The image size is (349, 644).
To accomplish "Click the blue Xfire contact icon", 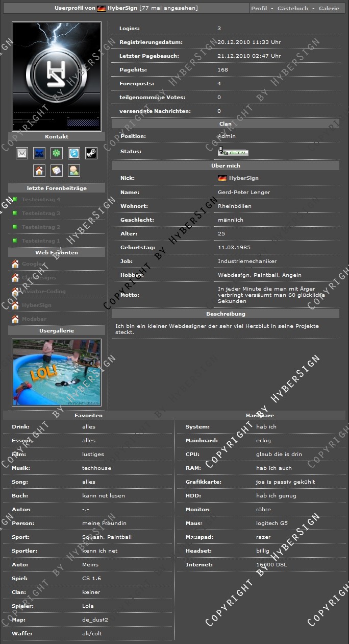I will click(39, 153).
